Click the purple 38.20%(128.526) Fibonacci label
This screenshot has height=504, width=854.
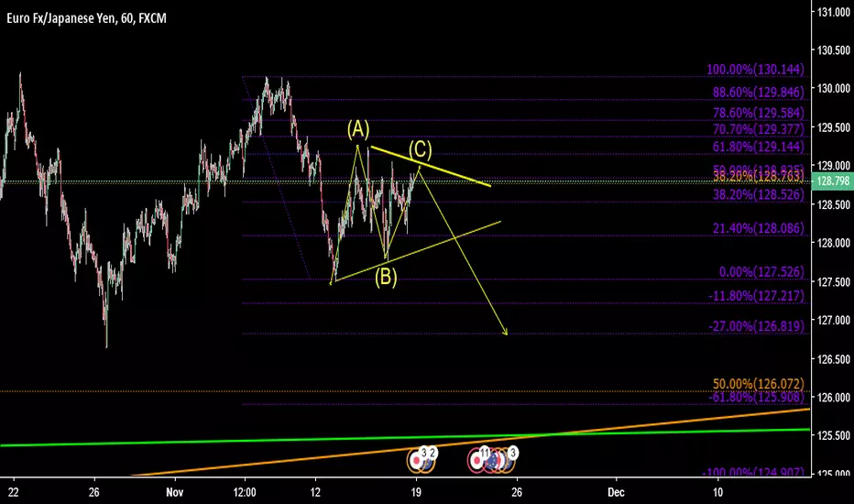point(758,194)
